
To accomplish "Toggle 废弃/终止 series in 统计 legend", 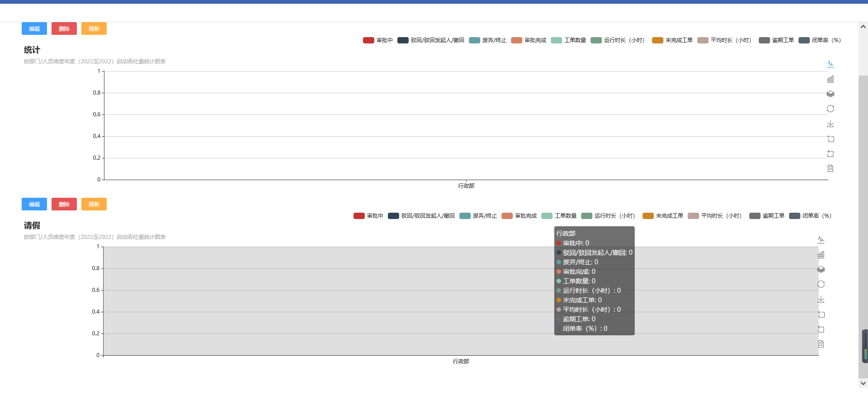I will [488, 40].
